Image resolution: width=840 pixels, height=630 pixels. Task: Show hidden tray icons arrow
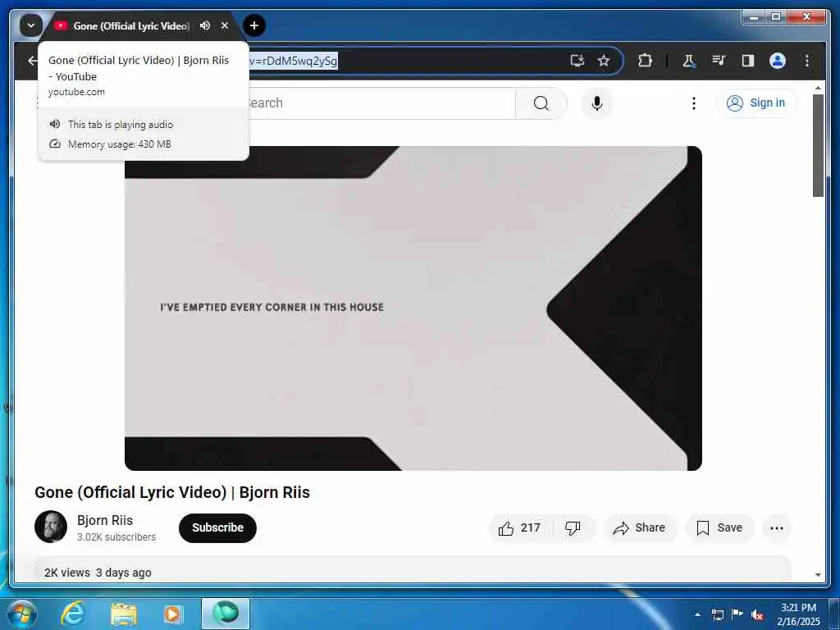click(697, 614)
